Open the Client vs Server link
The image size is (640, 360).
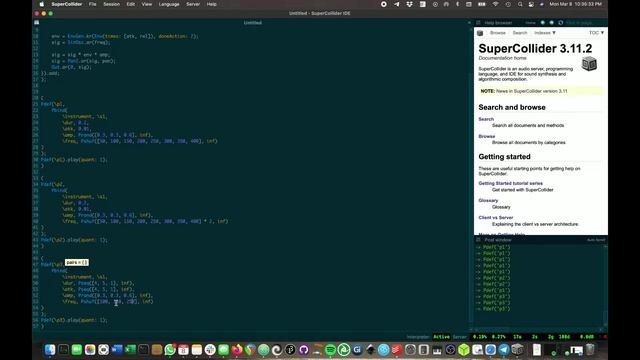(x=496, y=218)
